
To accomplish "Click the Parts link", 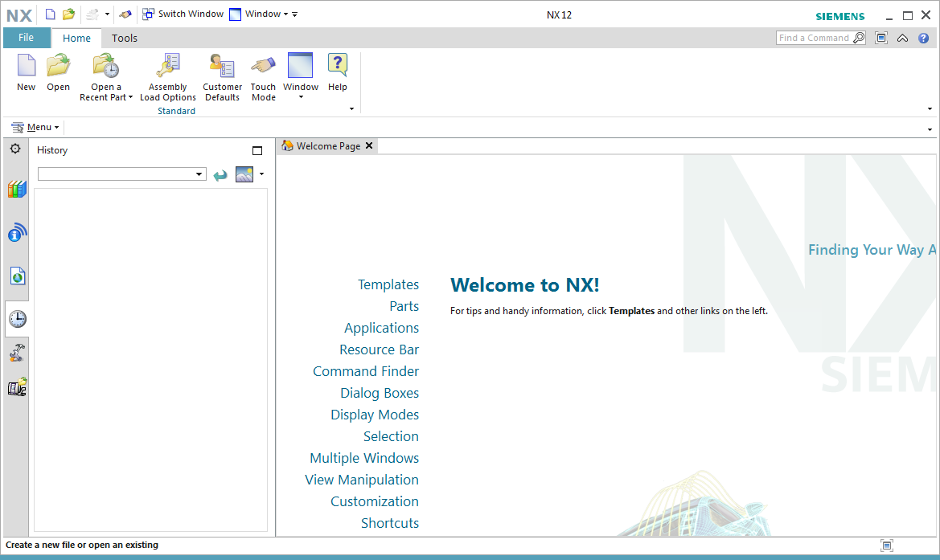I will [404, 306].
